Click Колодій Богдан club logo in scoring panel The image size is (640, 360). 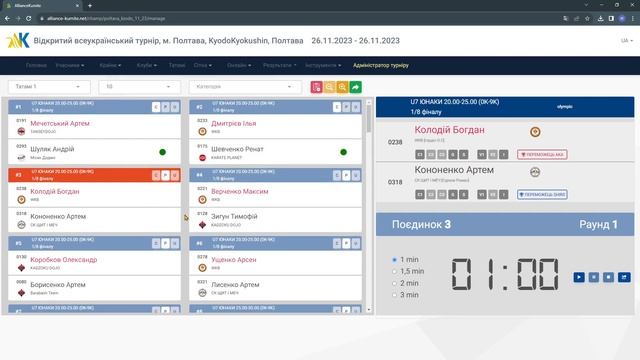pyautogui.click(x=535, y=132)
